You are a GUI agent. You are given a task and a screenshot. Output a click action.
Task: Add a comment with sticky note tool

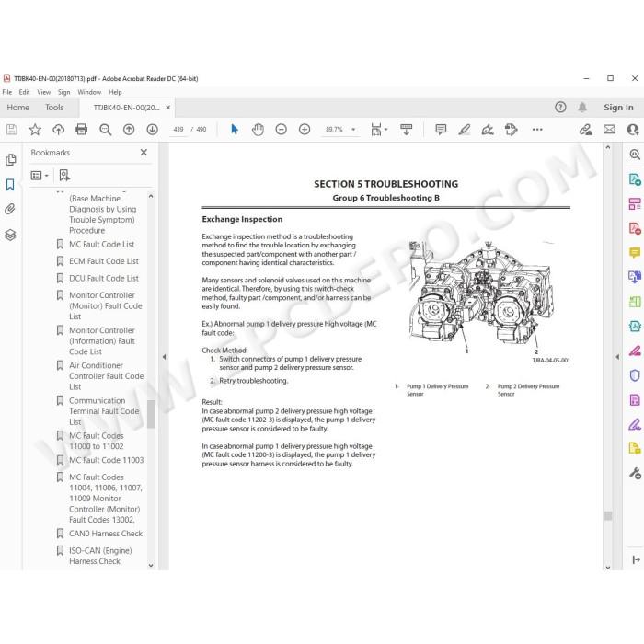(441, 130)
